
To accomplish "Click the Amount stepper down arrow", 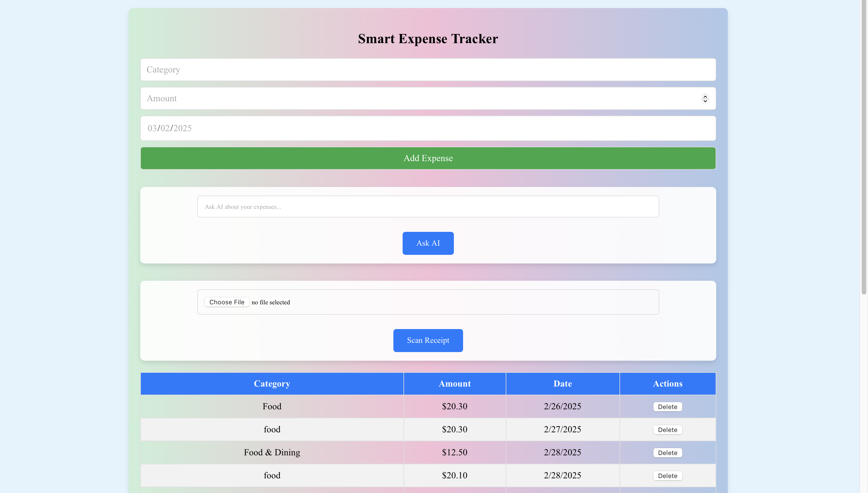I will [705, 101].
